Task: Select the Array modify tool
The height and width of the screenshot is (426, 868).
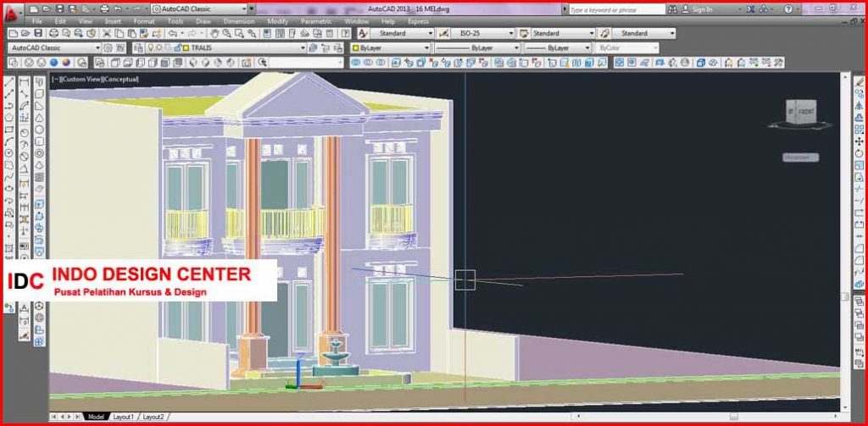Action: tap(860, 130)
